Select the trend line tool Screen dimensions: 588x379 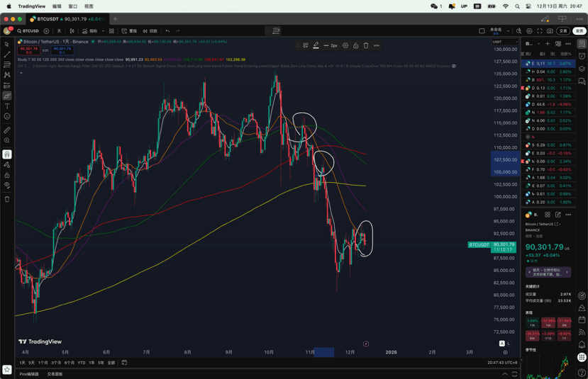[x=7, y=55]
